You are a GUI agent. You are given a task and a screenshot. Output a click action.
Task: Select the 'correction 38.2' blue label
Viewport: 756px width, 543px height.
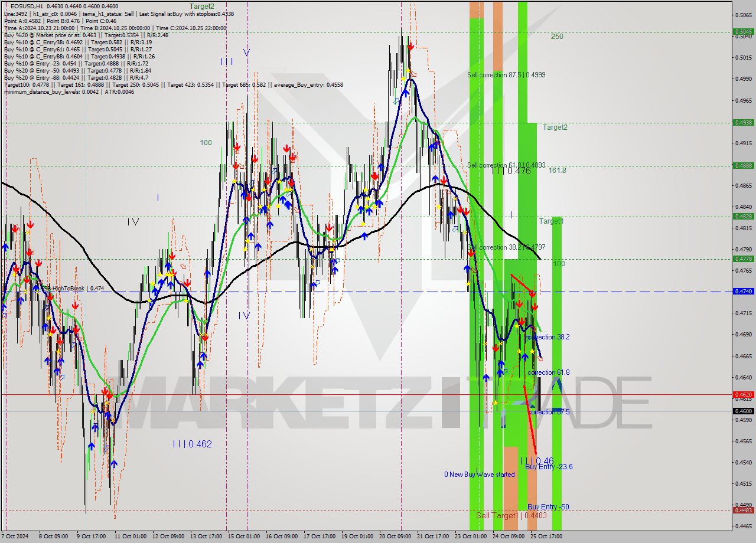point(548,337)
